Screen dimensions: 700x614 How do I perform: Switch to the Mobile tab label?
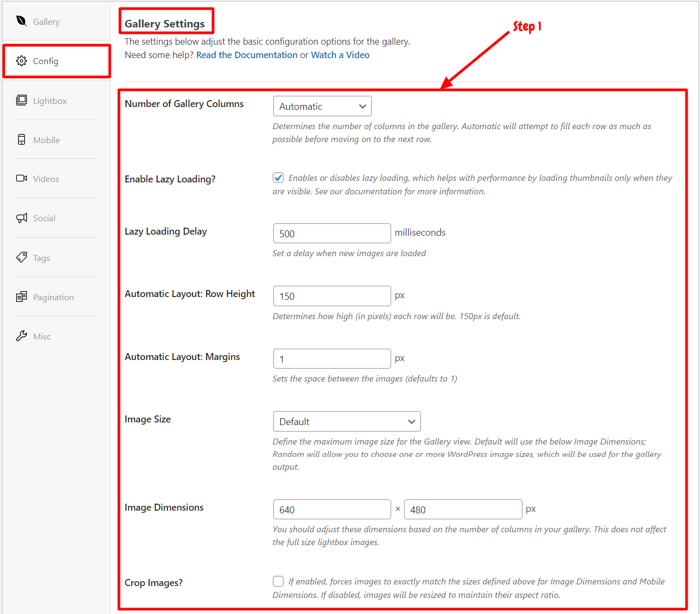46,140
